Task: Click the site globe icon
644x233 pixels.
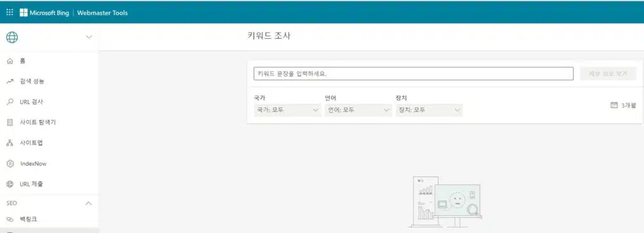Action: click(x=12, y=37)
